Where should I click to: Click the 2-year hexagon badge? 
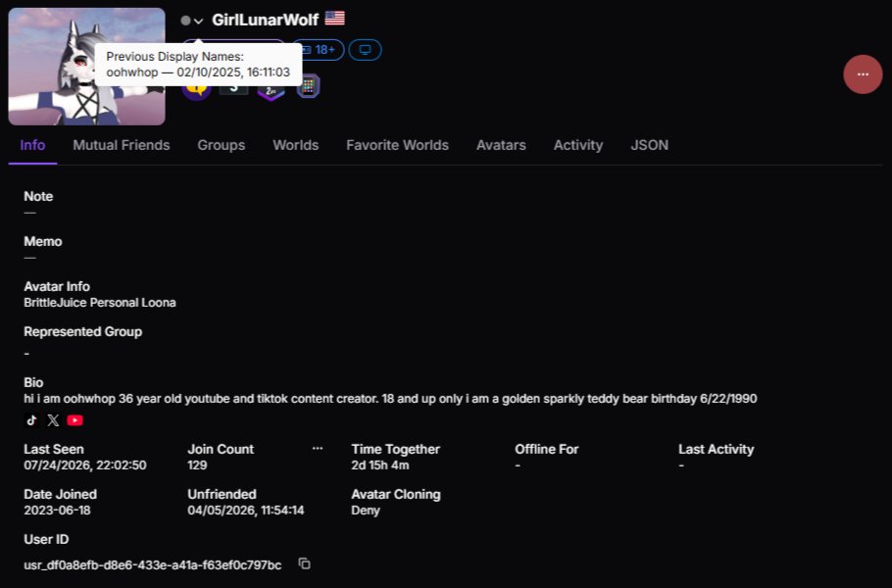pos(271,91)
